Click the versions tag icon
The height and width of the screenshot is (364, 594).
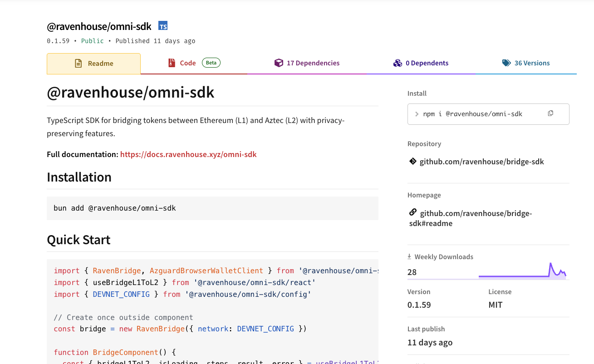pos(506,63)
